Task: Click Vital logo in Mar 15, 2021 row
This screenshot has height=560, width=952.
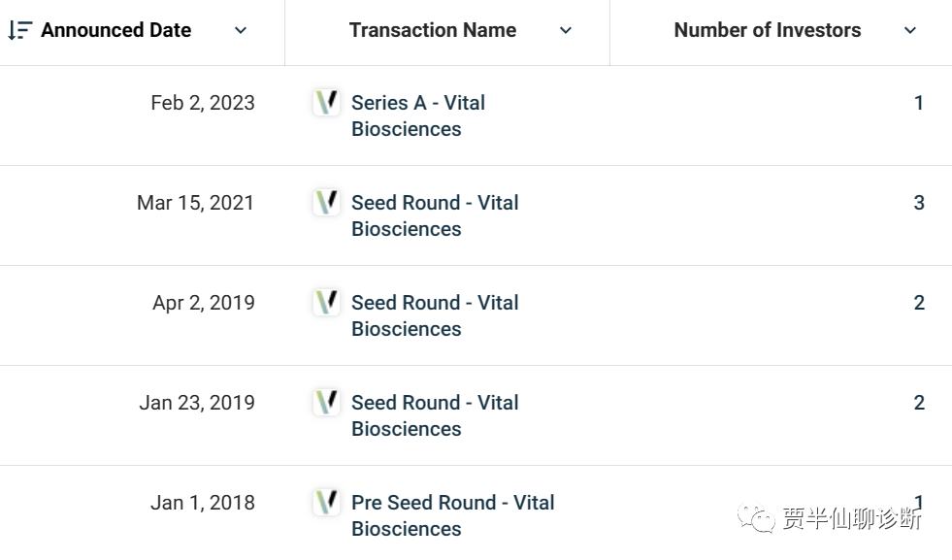Action: click(x=326, y=202)
